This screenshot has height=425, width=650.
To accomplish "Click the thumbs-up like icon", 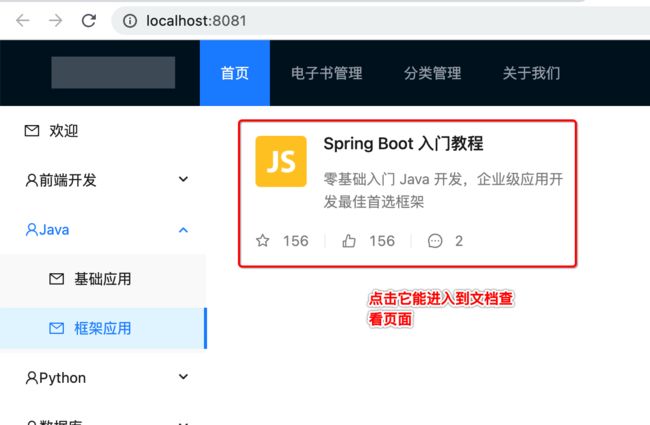I will [x=349, y=240].
